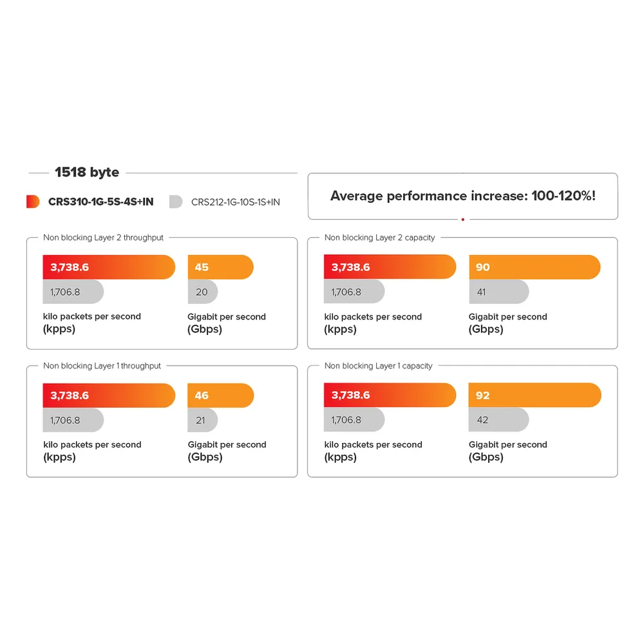
Task: Click the 20 Gbps gray bar
Action: pos(202,292)
